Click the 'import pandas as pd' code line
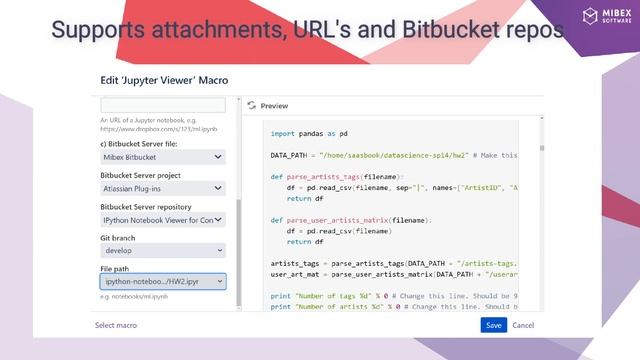The width and height of the screenshot is (640, 360). 309,133
